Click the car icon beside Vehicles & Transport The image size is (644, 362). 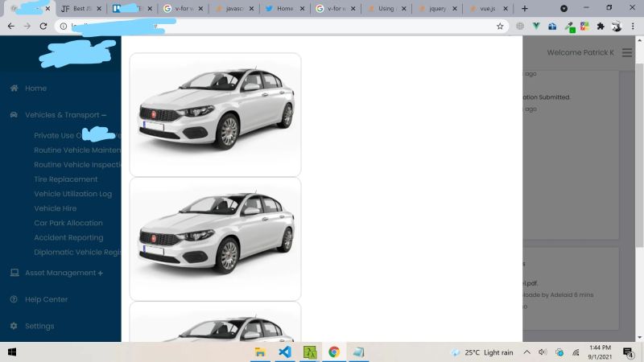[14, 115]
